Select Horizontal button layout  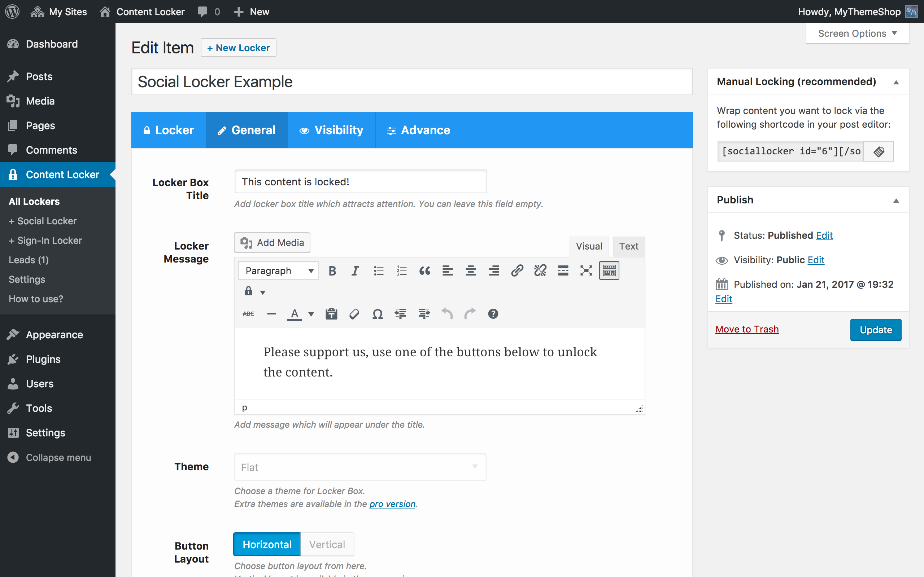[x=267, y=544]
